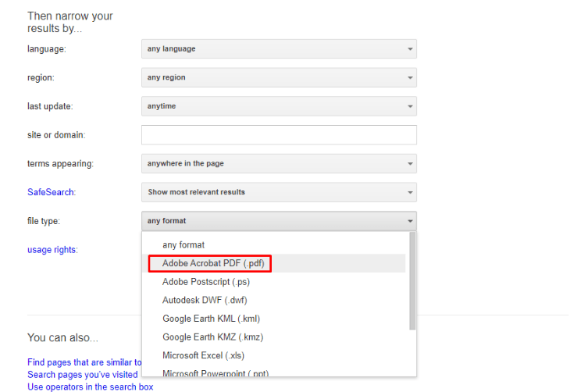Select Microsoft Powerpoint (.ppt) option
Image resolution: width=570 pixels, height=392 pixels.
pos(215,373)
